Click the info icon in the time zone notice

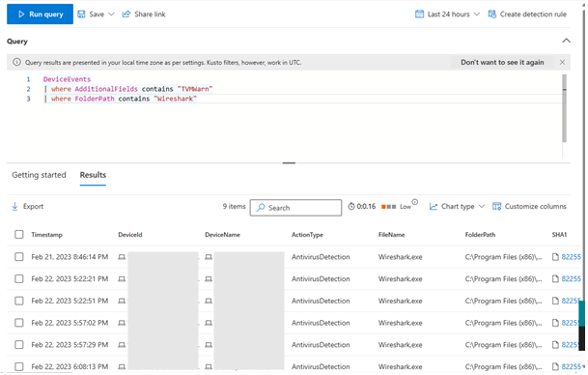[x=16, y=62]
